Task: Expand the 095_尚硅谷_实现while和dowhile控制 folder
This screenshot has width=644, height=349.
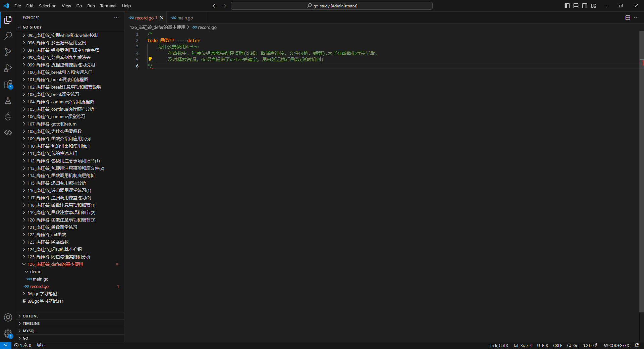Action: [x=70, y=35]
